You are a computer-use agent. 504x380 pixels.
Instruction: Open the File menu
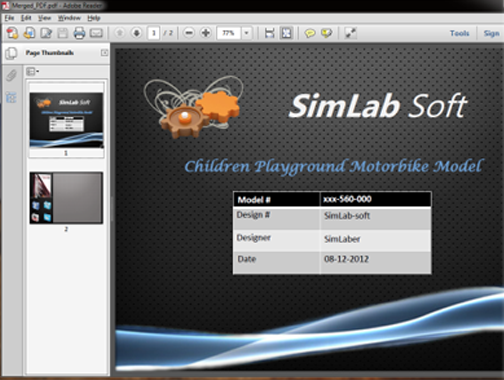coord(9,18)
